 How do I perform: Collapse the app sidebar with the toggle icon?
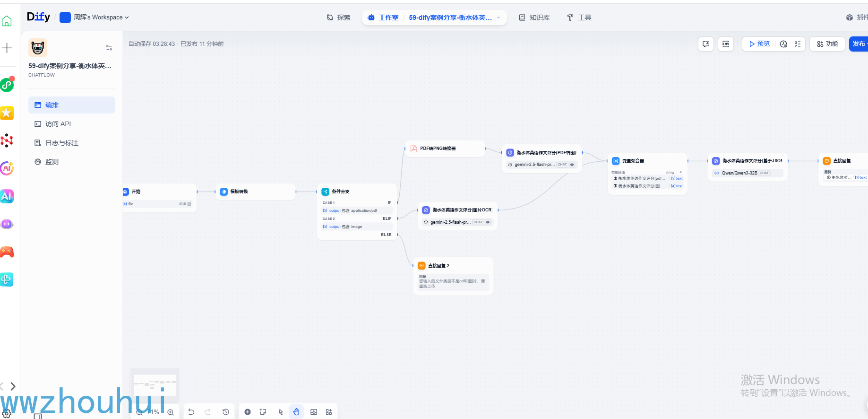click(x=109, y=48)
